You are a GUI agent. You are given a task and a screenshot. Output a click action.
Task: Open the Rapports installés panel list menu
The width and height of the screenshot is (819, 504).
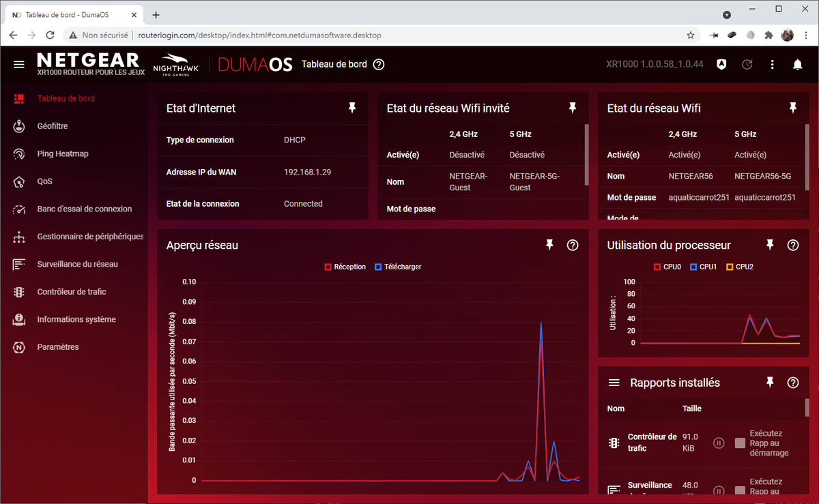614,383
